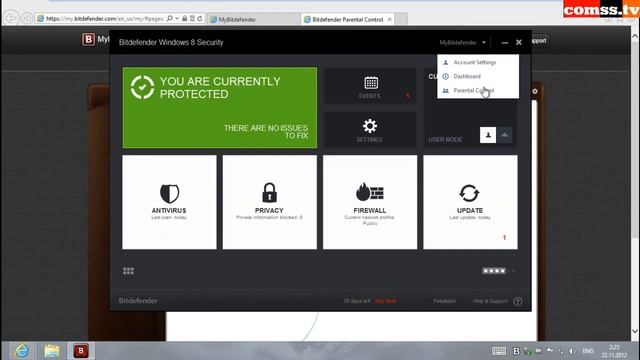640x360 pixels.
Task: Click the page scrollbar up arrow
Action: 635,36
